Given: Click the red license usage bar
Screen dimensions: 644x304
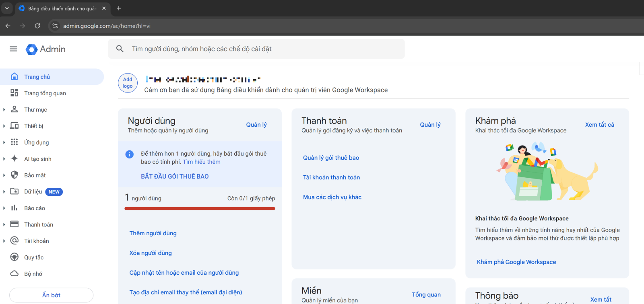Looking at the screenshot, I should click(x=200, y=209).
